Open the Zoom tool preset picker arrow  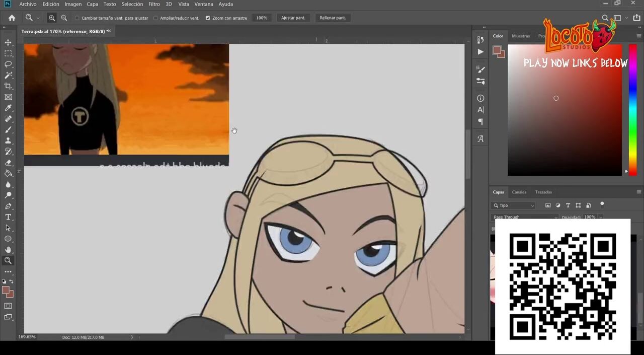coord(38,18)
